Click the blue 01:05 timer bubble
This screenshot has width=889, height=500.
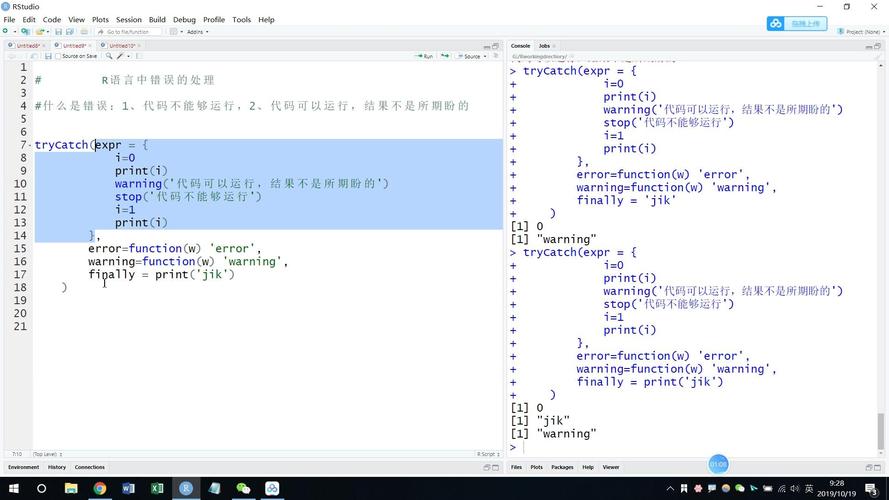point(718,464)
